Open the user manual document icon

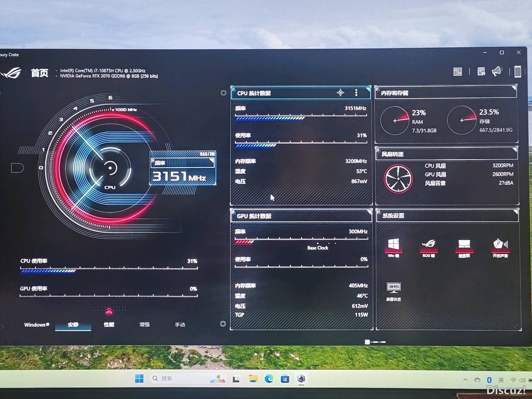(x=481, y=72)
